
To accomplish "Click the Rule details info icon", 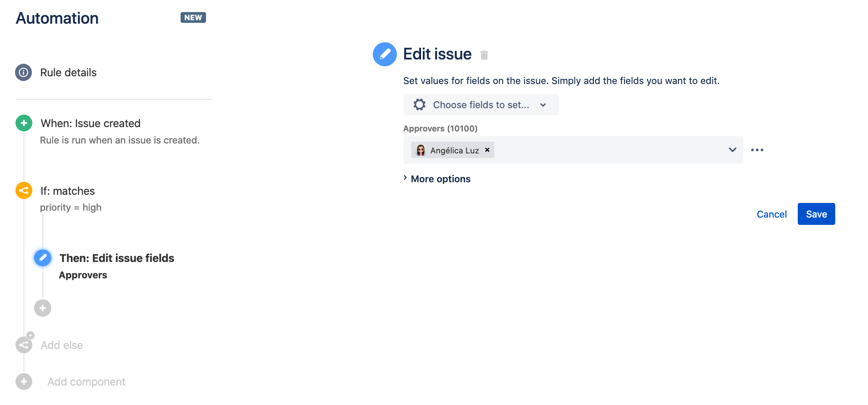I will (24, 72).
